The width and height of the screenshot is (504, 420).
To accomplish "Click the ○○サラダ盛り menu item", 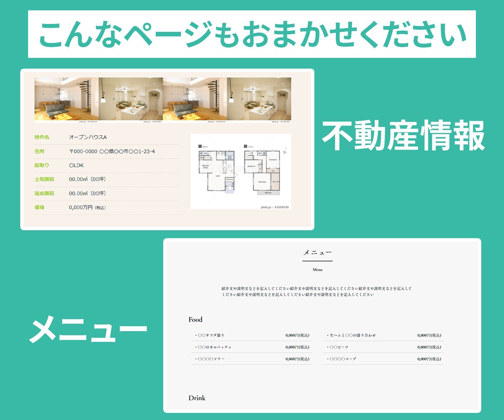I will click(209, 335).
